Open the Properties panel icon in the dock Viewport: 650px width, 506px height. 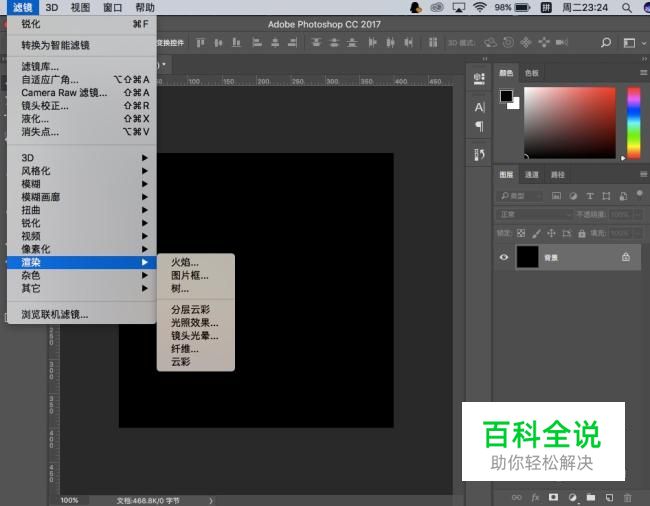tap(479, 78)
